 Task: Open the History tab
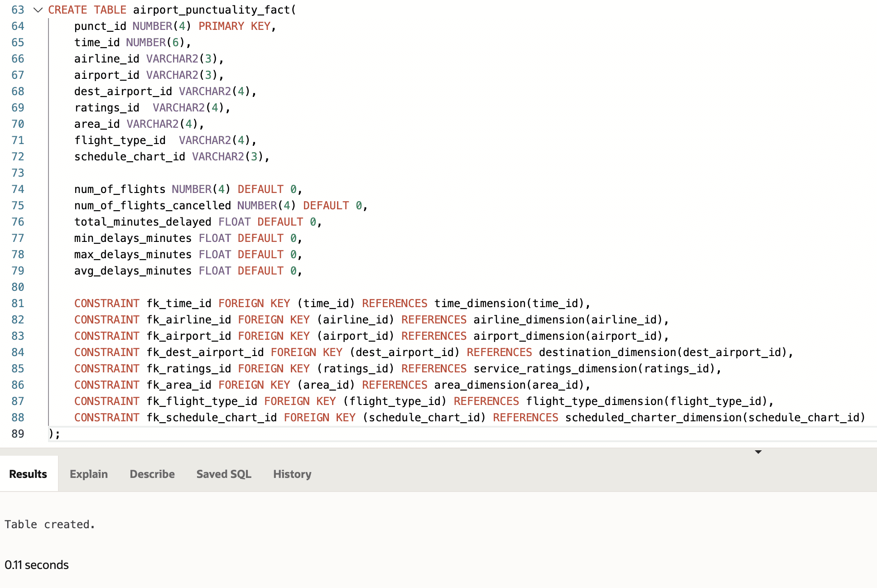click(x=292, y=474)
